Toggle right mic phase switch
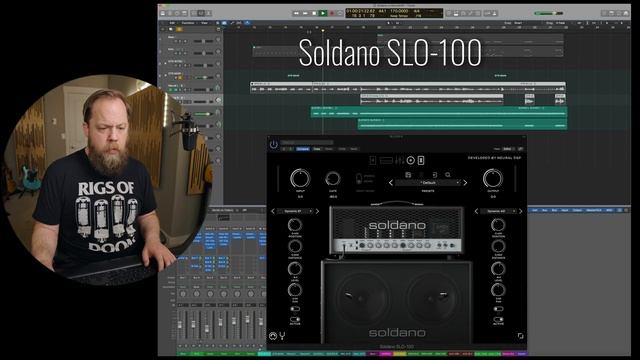 click(x=498, y=309)
